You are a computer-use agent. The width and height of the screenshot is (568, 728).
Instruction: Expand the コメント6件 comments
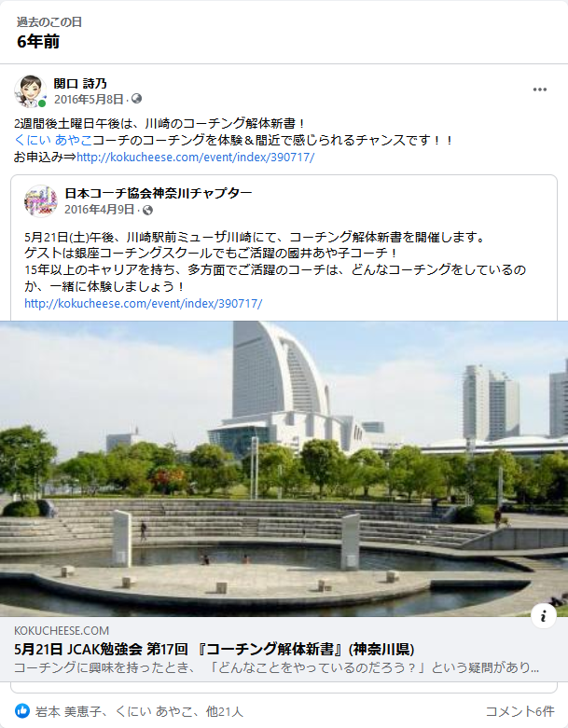coord(520,711)
